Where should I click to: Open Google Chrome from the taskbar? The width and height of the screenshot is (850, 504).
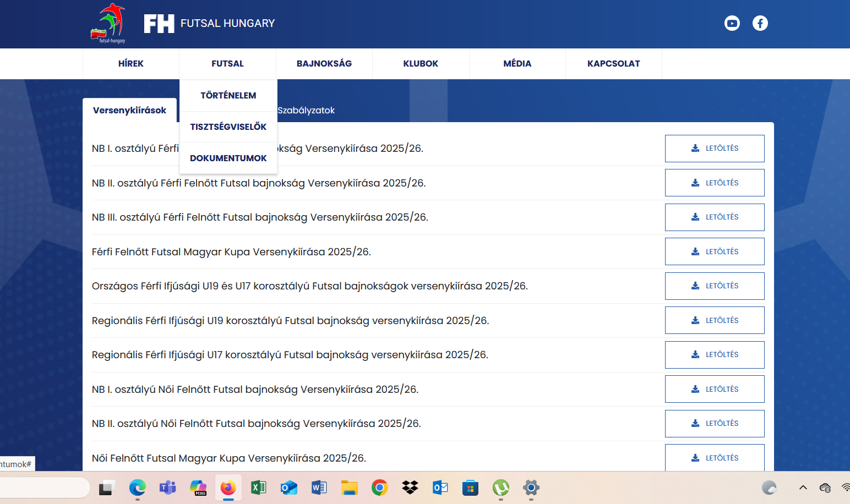(379, 487)
